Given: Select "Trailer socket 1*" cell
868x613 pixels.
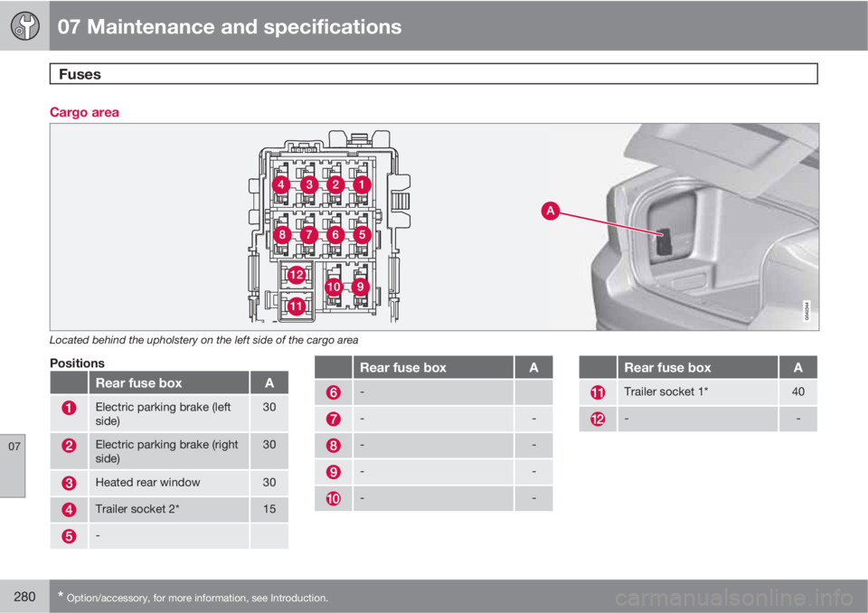Looking at the screenshot, I should [x=697, y=392].
